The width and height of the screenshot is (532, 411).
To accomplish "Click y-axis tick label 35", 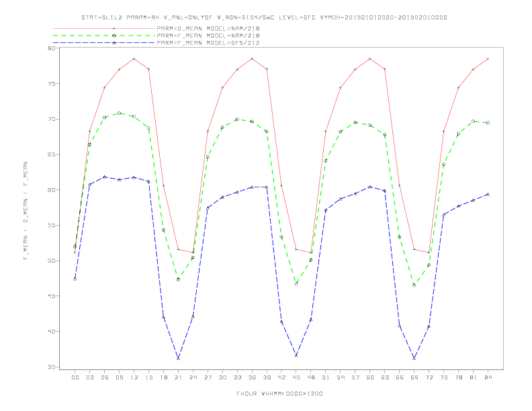I will (51, 367).
